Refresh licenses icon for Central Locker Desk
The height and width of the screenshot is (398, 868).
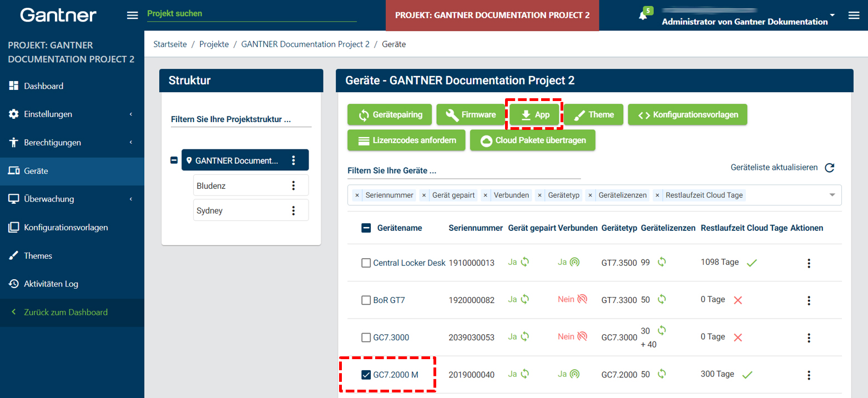(662, 262)
